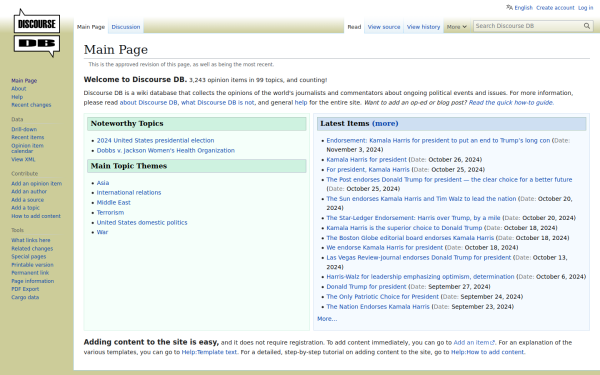The image size is (600, 375).
Task: Open the Asia topic theme
Action: coord(103,183)
